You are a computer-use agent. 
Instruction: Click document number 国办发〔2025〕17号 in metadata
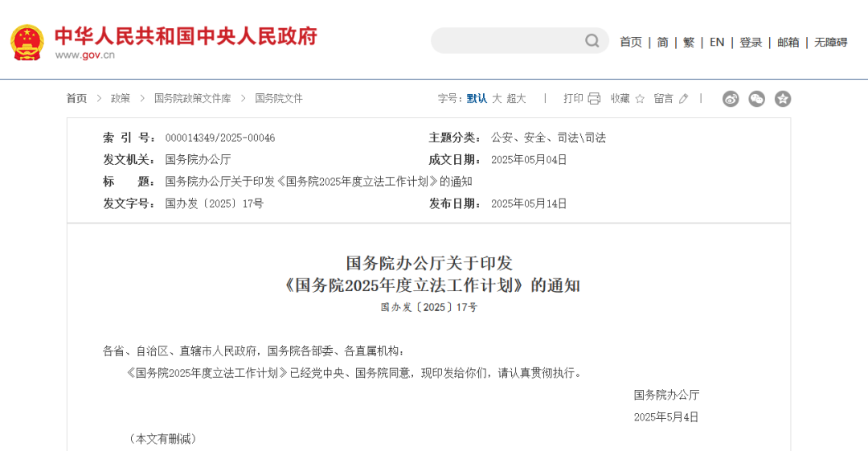[x=215, y=203]
